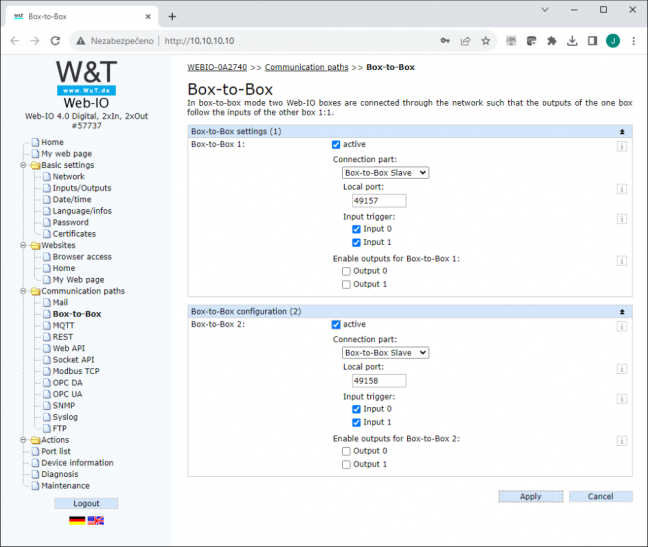Click the Apply button
Image resolution: width=648 pixels, height=547 pixels.
531,497
